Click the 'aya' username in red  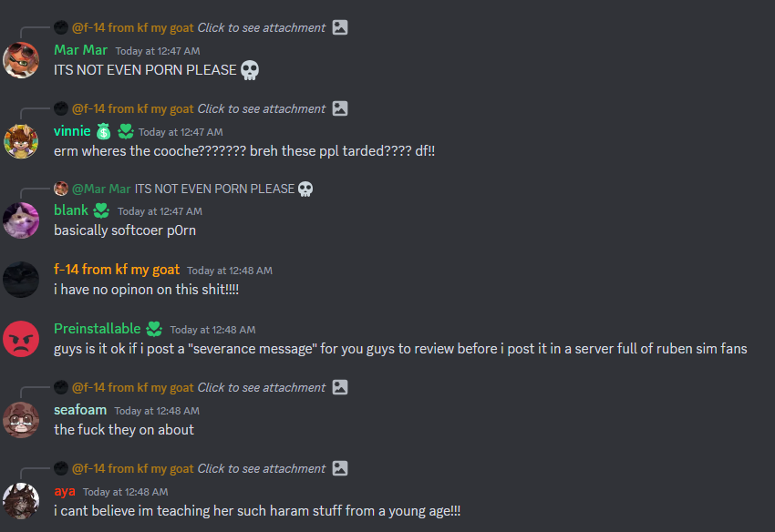[x=65, y=491]
